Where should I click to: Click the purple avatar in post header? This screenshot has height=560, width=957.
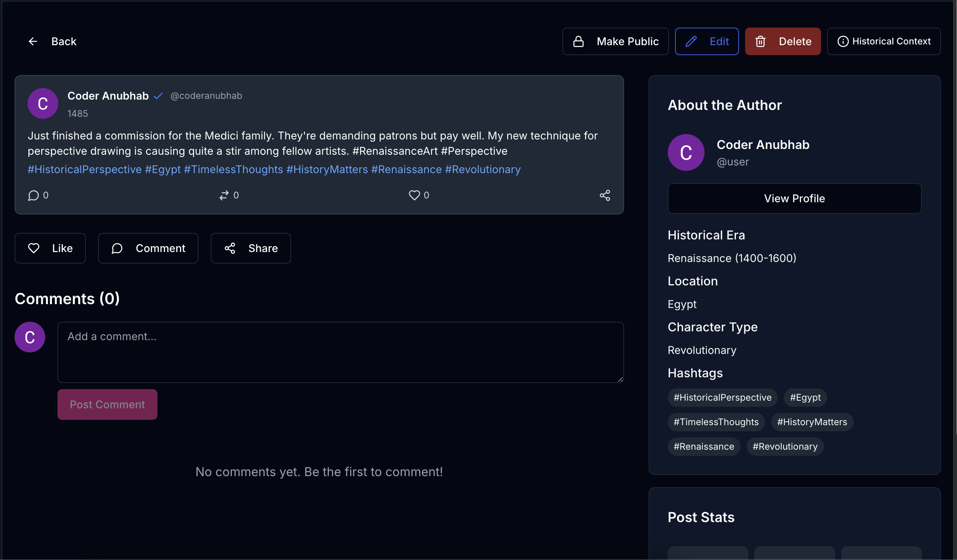43,103
